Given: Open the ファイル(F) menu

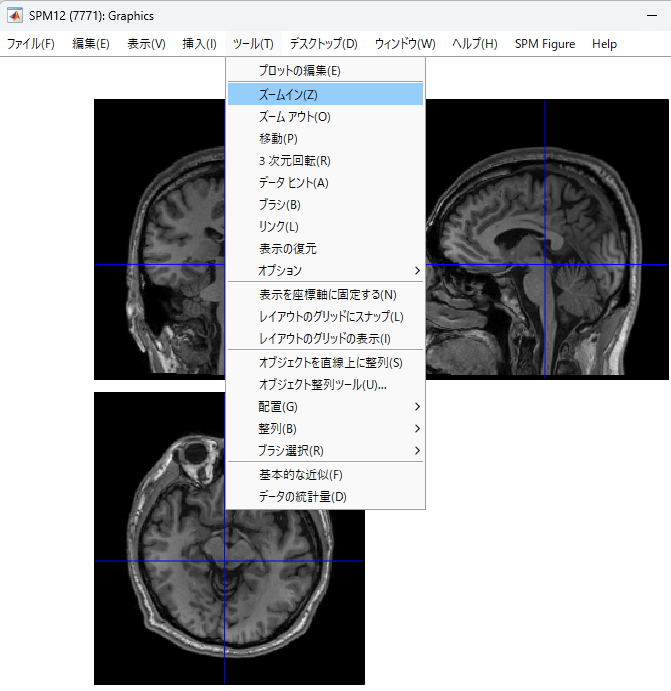Looking at the screenshot, I should click(x=31, y=44).
